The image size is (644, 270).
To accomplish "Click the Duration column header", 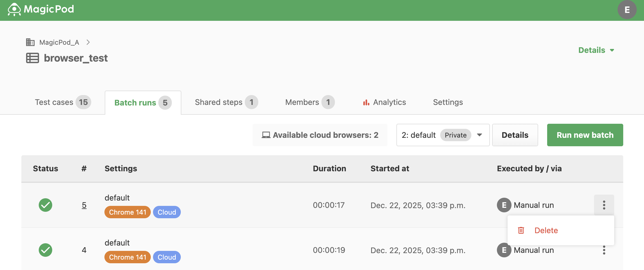I will pos(329,168).
